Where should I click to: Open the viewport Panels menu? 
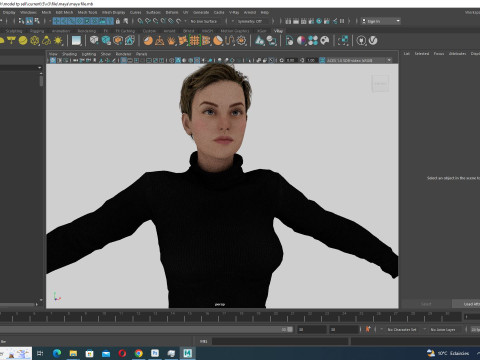point(141,54)
